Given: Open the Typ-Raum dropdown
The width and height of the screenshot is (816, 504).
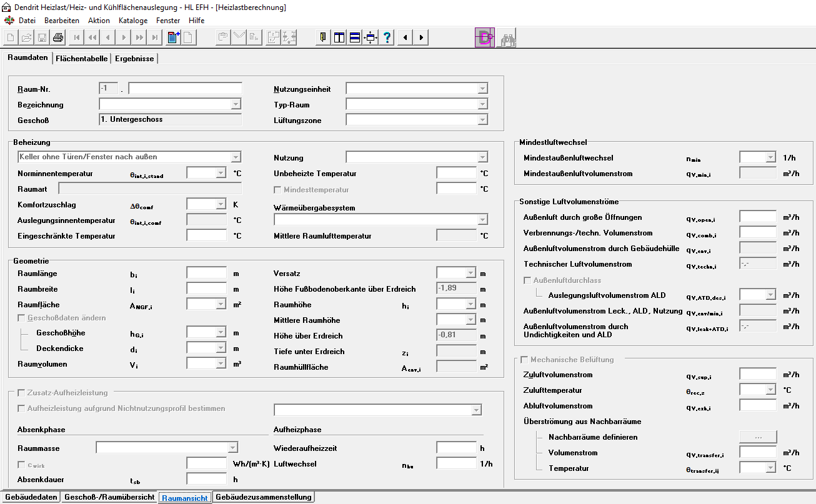Looking at the screenshot, I should (482, 104).
